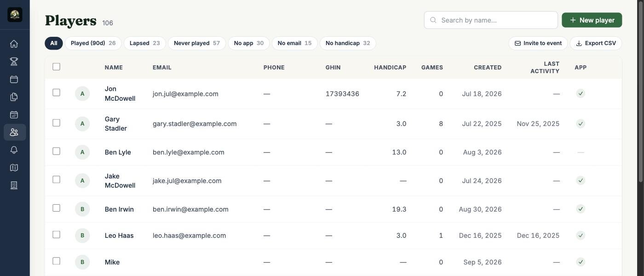Click the Created column header

[x=488, y=68]
